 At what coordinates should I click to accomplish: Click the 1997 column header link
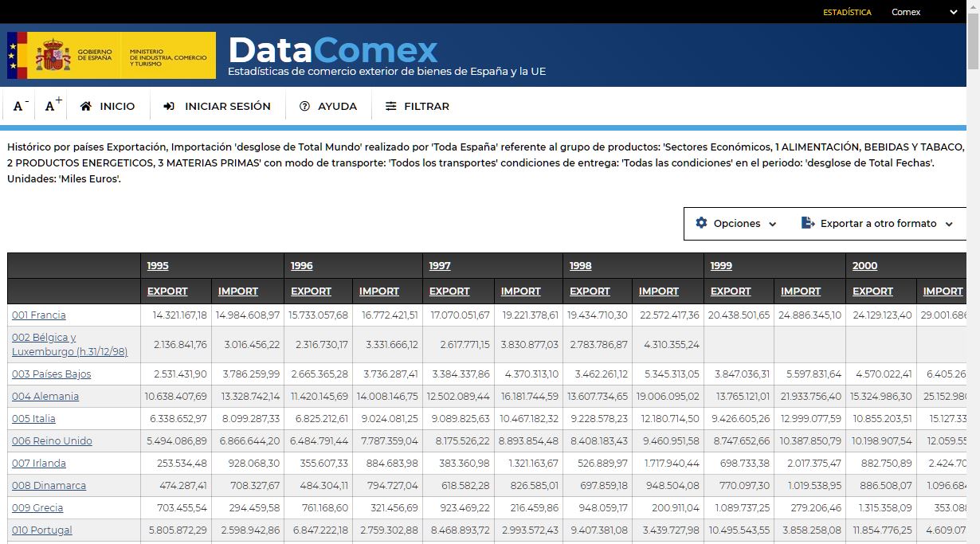tap(440, 266)
